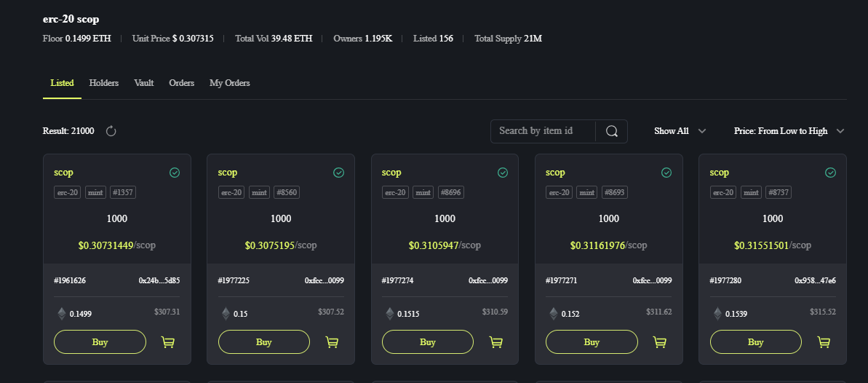The width and height of the screenshot is (868, 383).
Task: Click the verified check icon on card #8560
Action: pos(339,173)
